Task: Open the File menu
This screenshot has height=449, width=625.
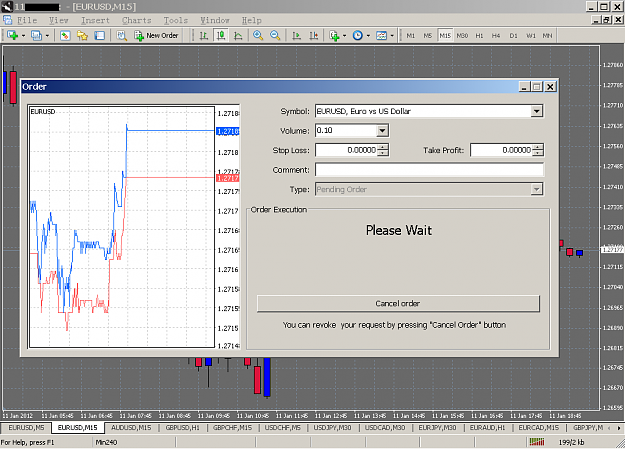Action: pos(27,20)
